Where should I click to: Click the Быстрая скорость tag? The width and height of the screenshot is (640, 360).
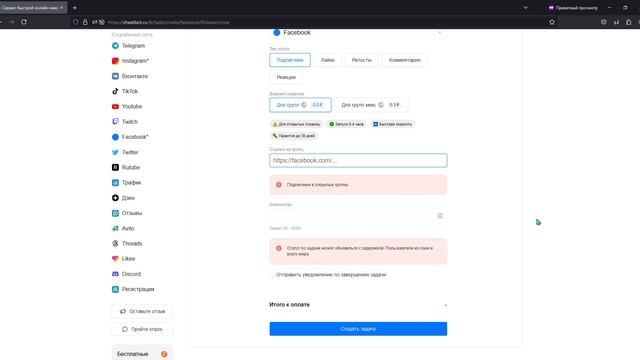click(x=392, y=124)
